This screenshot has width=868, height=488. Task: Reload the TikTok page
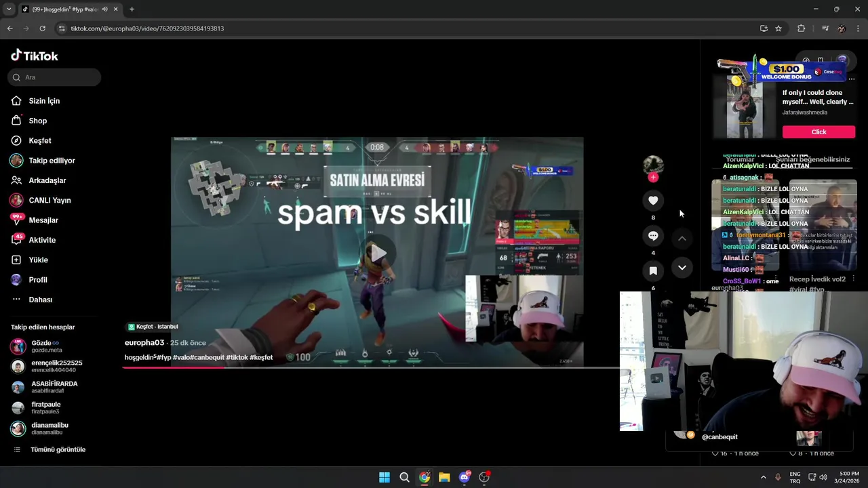click(x=42, y=28)
